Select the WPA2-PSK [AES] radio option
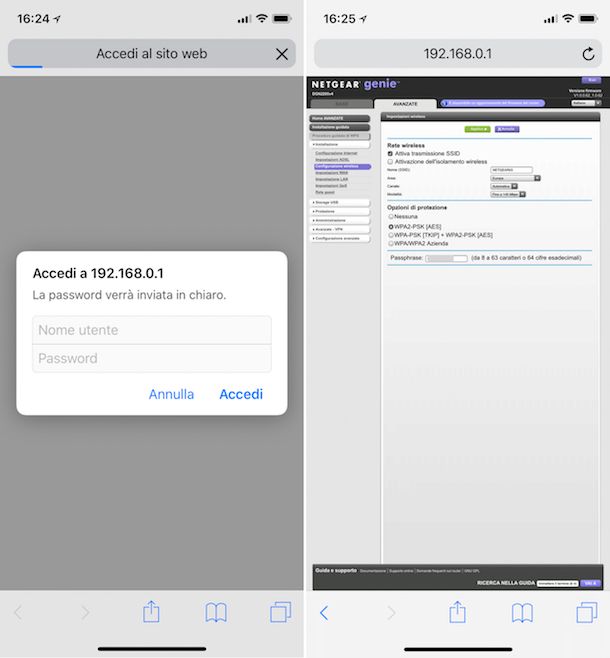The width and height of the screenshot is (610, 658). tap(391, 227)
